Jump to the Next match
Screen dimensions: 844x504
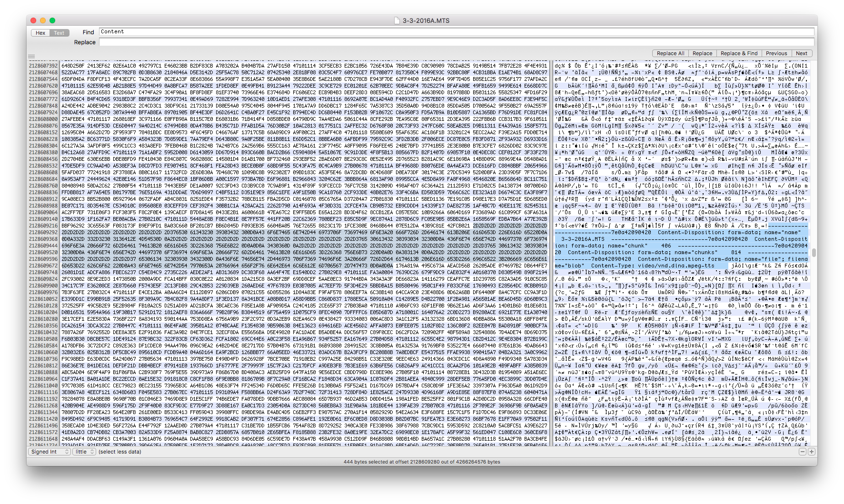point(802,53)
